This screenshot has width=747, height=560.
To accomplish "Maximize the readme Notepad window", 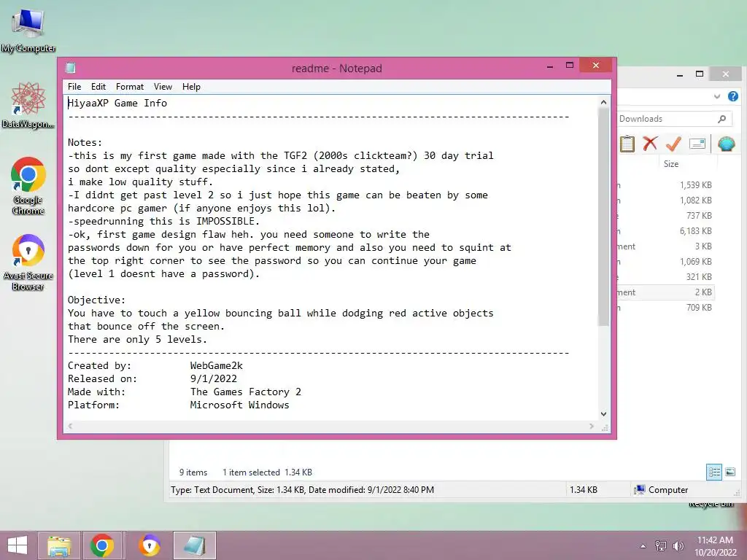I will click(x=569, y=66).
